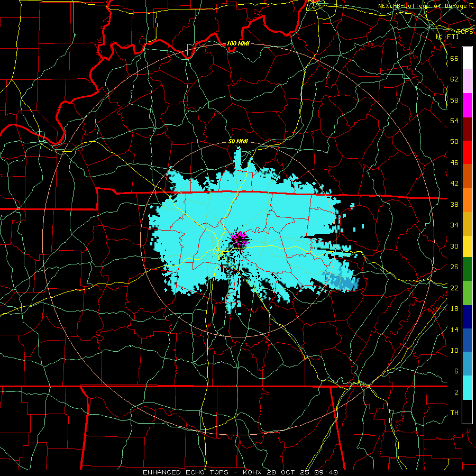Click the legend value "66"

tap(454, 58)
